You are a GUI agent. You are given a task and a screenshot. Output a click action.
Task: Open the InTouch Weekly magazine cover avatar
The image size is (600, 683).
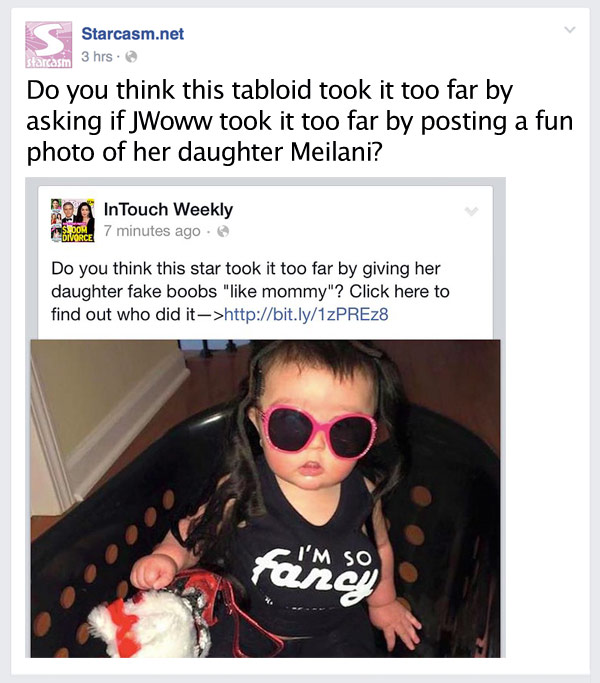72,220
